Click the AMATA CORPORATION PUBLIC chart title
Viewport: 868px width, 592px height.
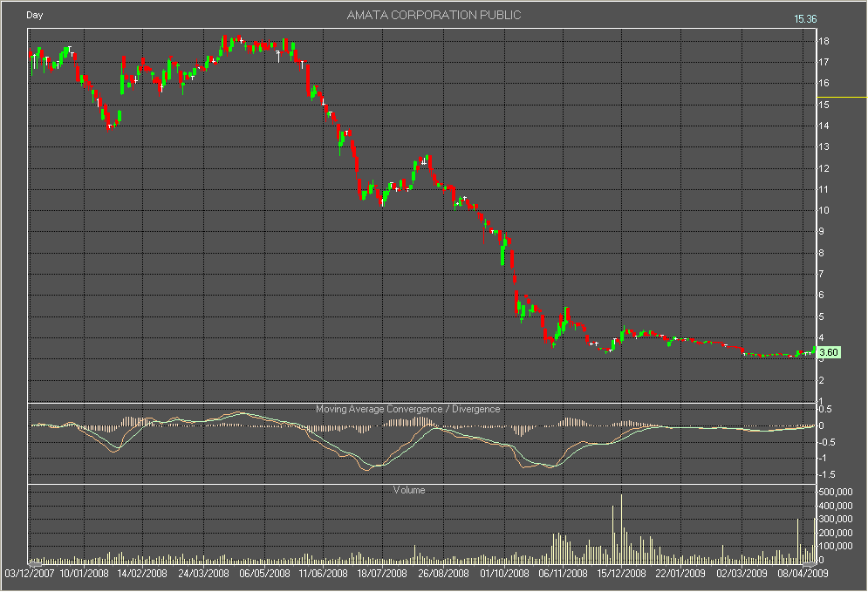click(x=434, y=16)
